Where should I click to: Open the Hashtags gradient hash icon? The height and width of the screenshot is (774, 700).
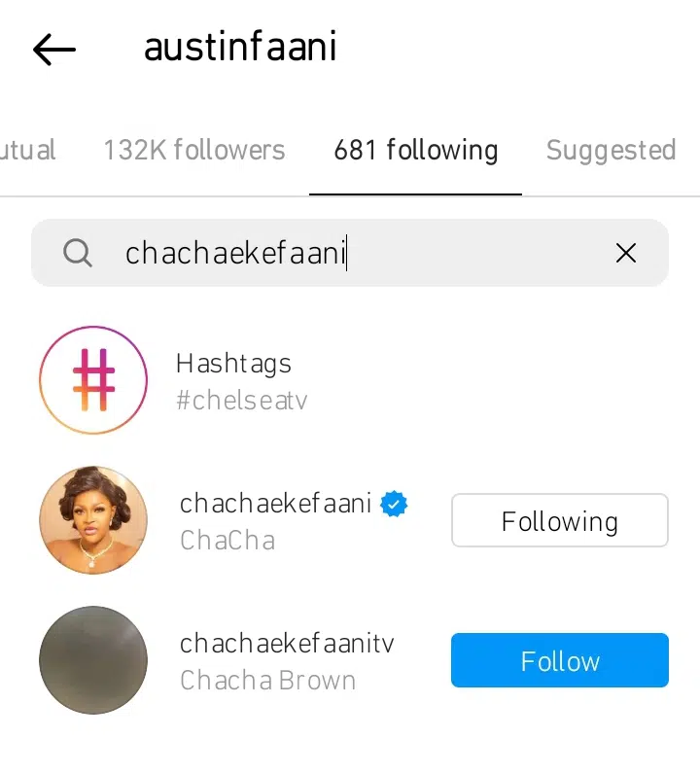click(x=93, y=380)
